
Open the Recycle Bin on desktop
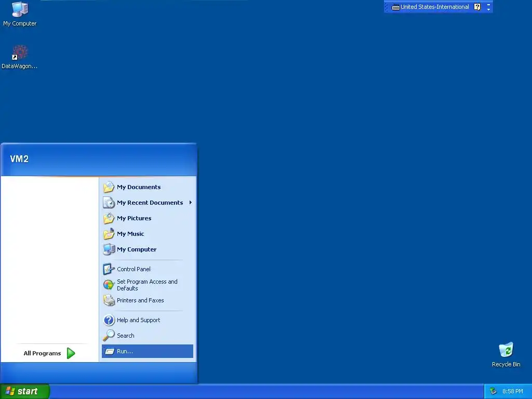tap(506, 354)
